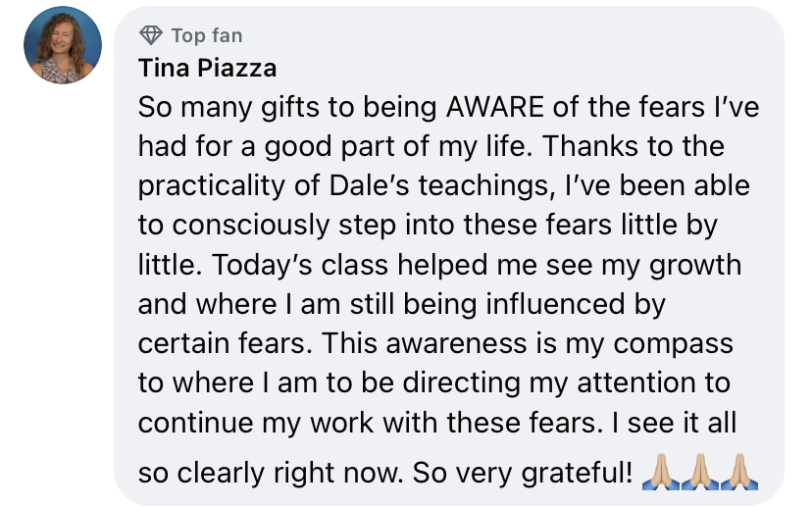Click the phrase "So very grateful!"
The image size is (812, 508).
coord(520,474)
